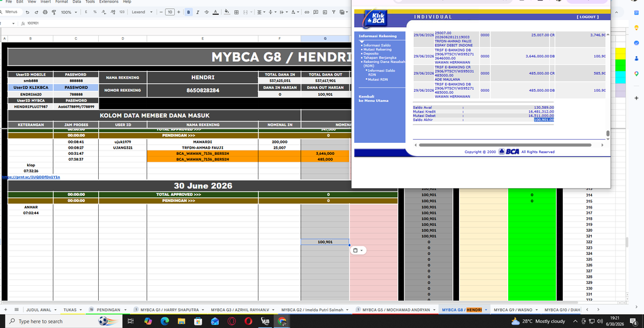Open number format 123 menu

121,13
